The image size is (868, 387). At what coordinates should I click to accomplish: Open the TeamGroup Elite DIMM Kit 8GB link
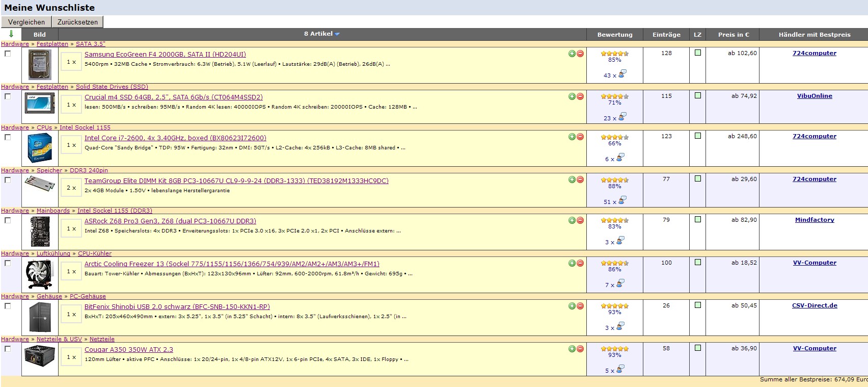[236, 180]
